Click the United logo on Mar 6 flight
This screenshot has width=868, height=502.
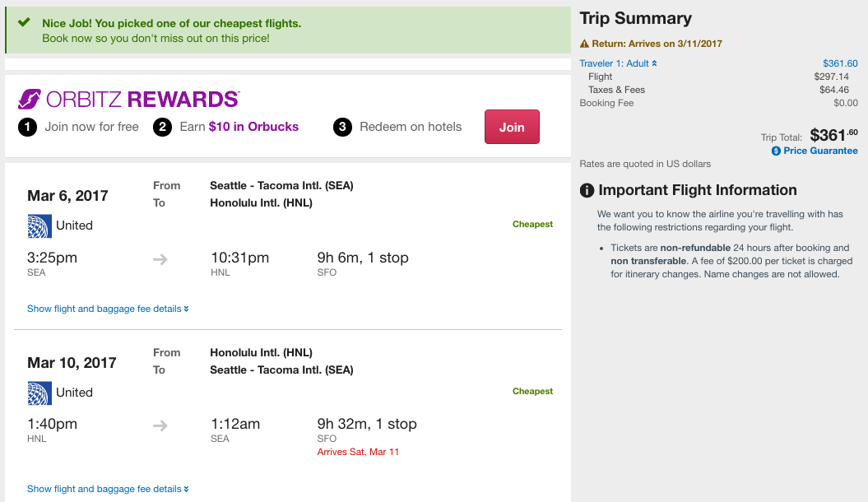pyautogui.click(x=39, y=225)
